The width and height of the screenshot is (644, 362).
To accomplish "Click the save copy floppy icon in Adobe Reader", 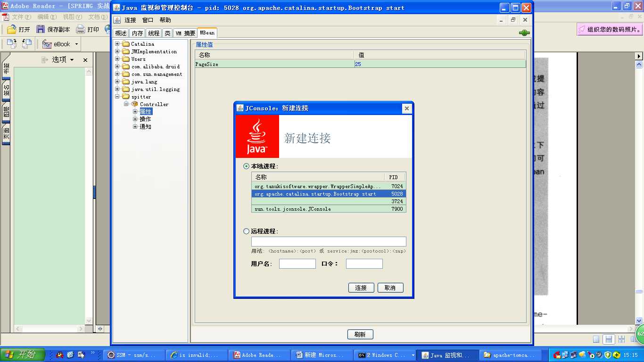I will [x=41, y=29].
